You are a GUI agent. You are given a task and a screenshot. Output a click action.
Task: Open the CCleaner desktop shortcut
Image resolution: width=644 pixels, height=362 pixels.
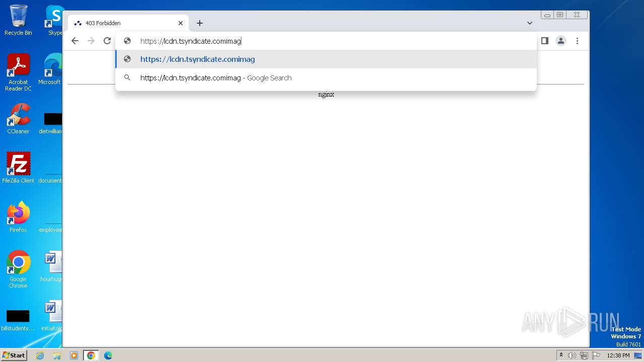(18, 119)
